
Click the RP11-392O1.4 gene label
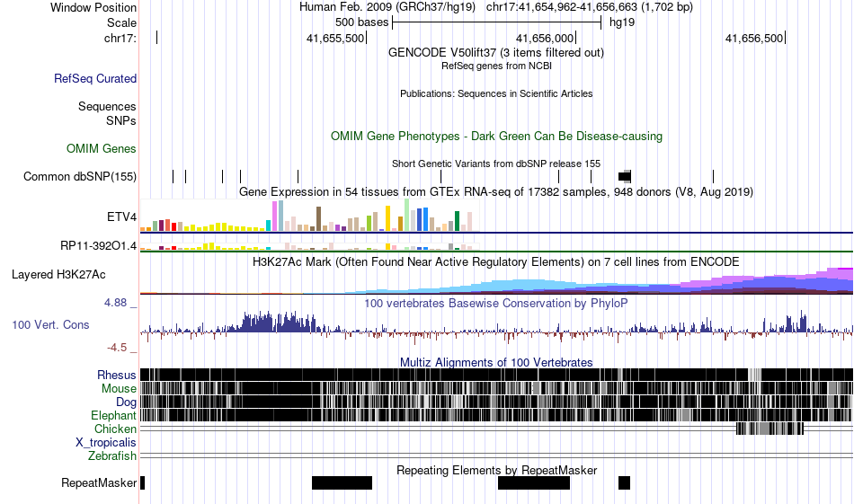pyautogui.click(x=99, y=246)
